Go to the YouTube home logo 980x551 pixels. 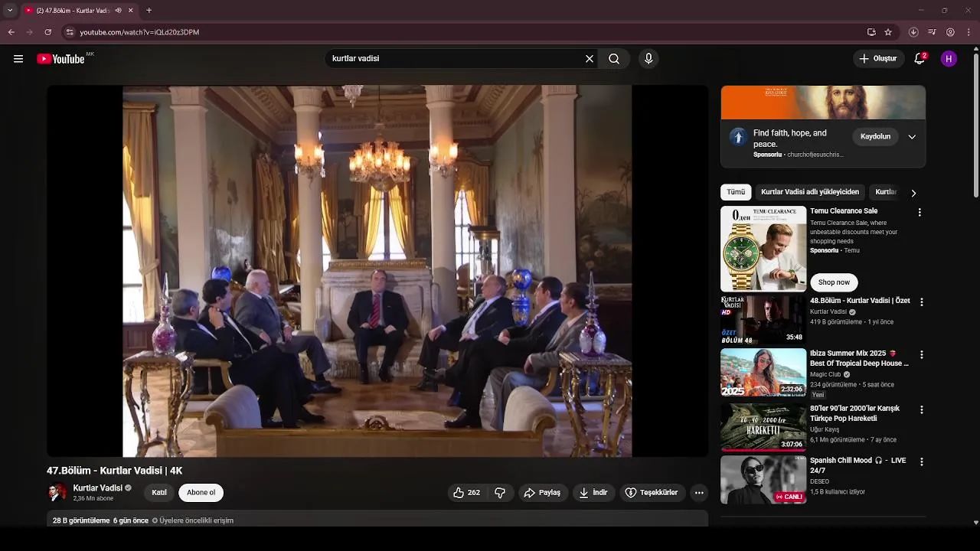pos(60,59)
